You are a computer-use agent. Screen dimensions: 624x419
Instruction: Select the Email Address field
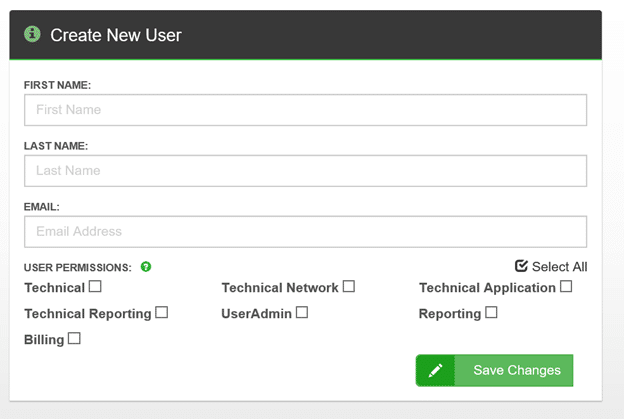click(x=305, y=232)
